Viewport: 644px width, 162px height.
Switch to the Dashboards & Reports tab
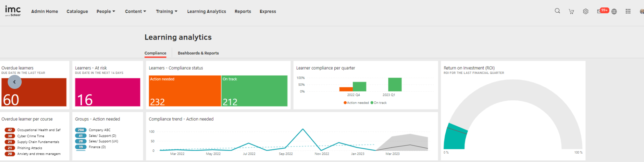tap(198, 53)
